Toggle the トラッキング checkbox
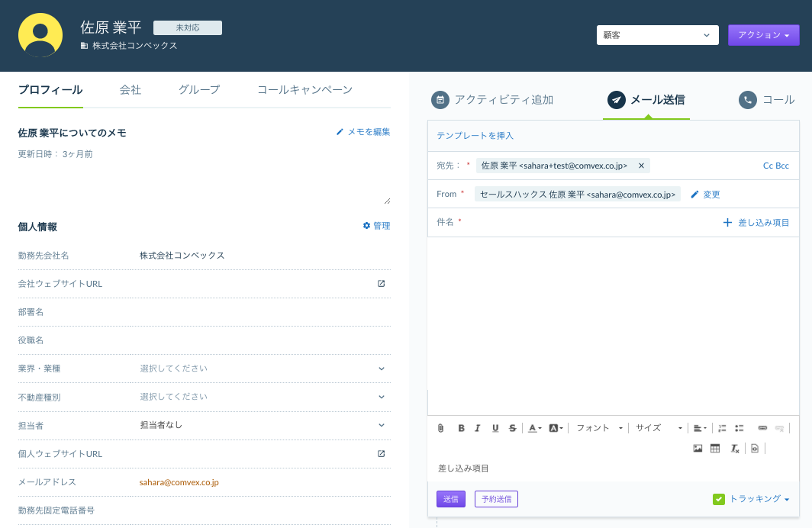The width and height of the screenshot is (812, 528). (718, 499)
